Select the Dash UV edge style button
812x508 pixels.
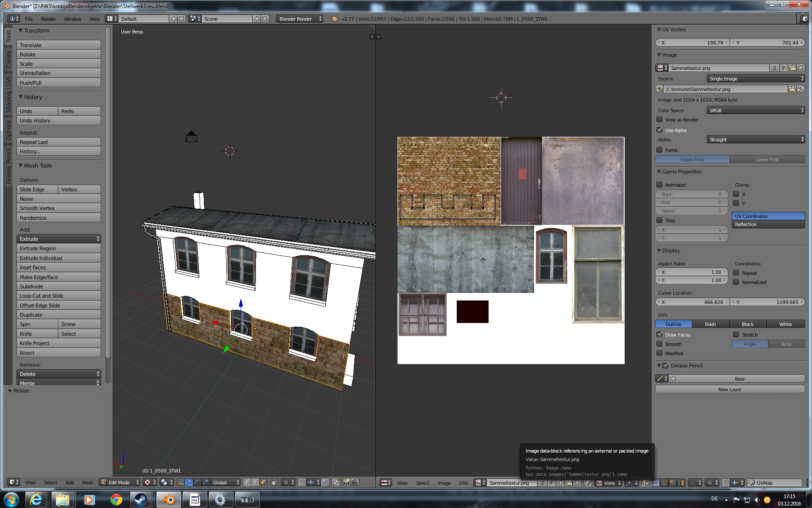(x=710, y=324)
